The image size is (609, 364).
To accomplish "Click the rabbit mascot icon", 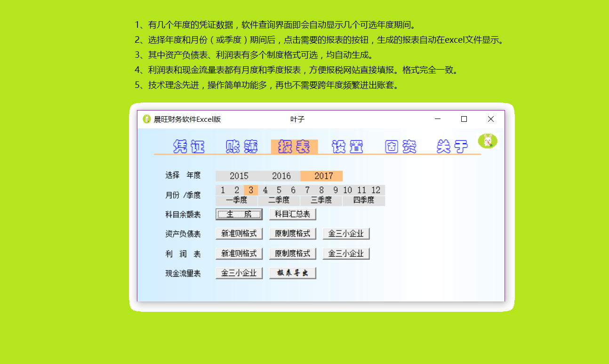I will click(488, 141).
